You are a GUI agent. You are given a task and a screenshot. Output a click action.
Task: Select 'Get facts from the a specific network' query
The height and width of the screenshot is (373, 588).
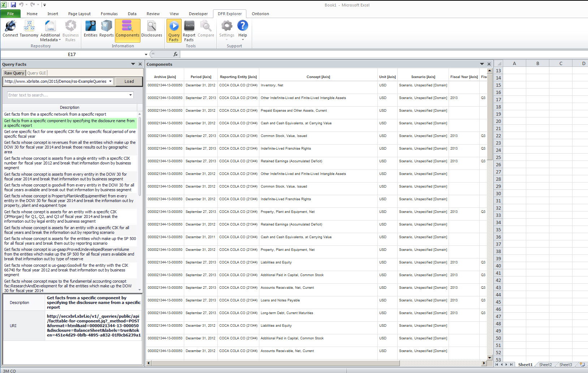pos(70,114)
